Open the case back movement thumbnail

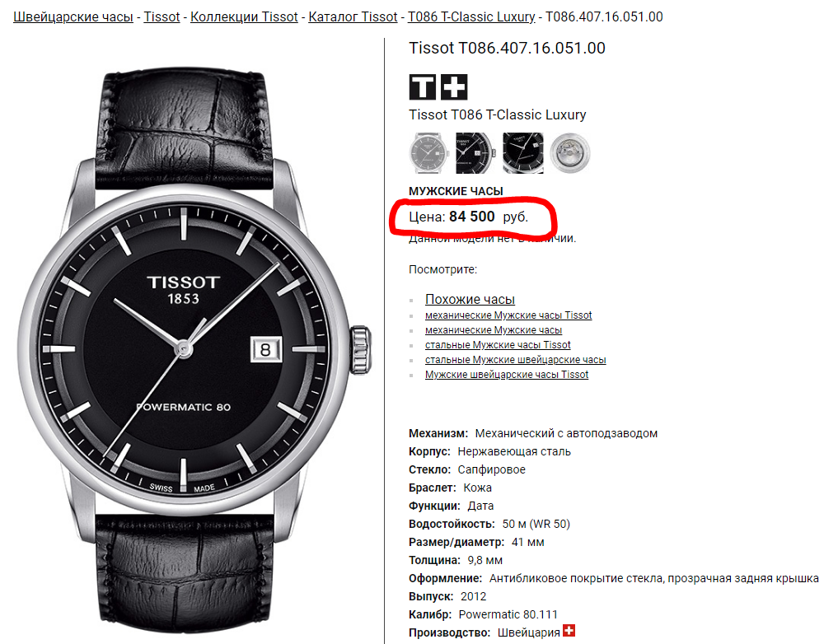tap(570, 153)
